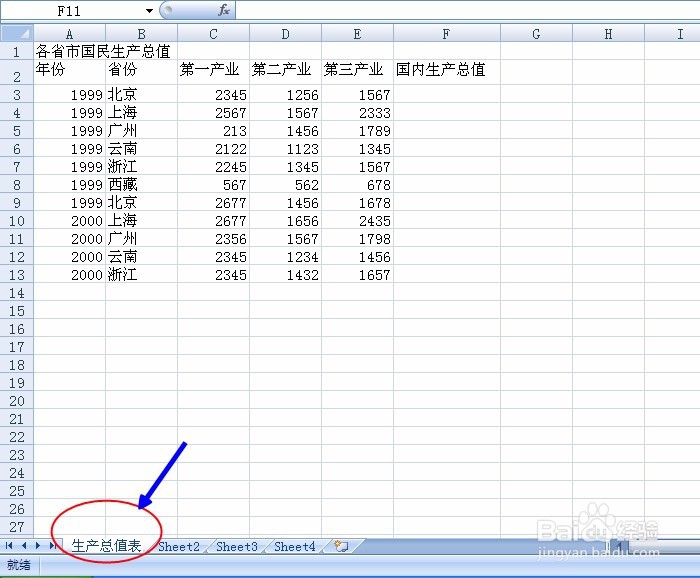This screenshot has height=578, width=700.
Task: Click the formula bar input area
Action: click(467, 10)
